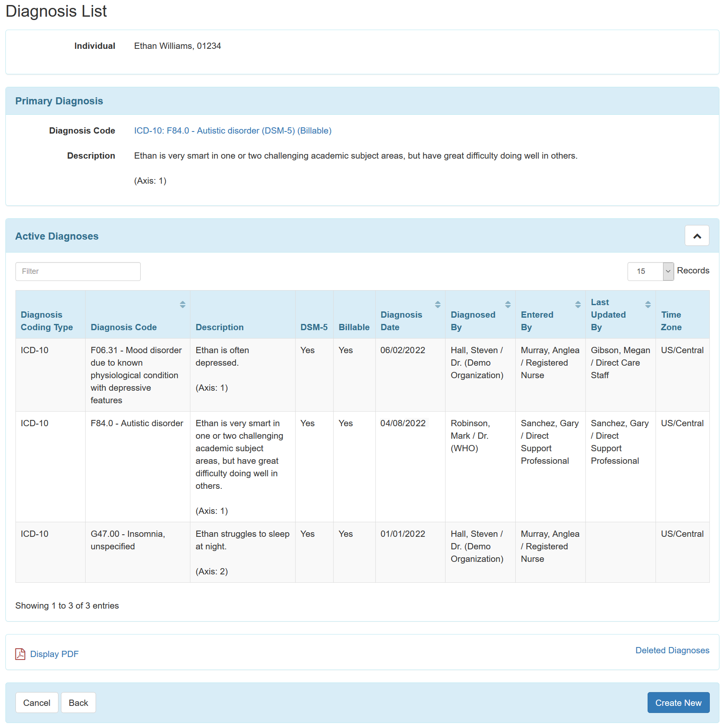Sort by Entered By column arrows
Screen dimensions: 724x728
click(x=577, y=304)
